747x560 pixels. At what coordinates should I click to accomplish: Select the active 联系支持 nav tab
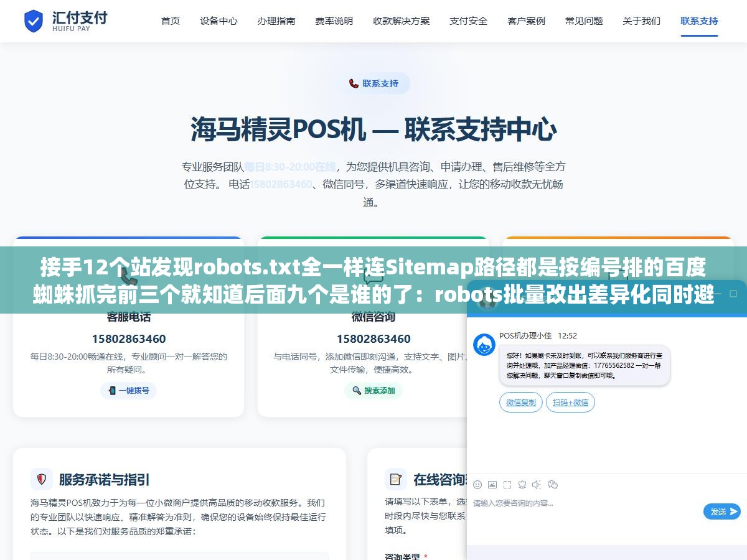pyautogui.click(x=699, y=21)
